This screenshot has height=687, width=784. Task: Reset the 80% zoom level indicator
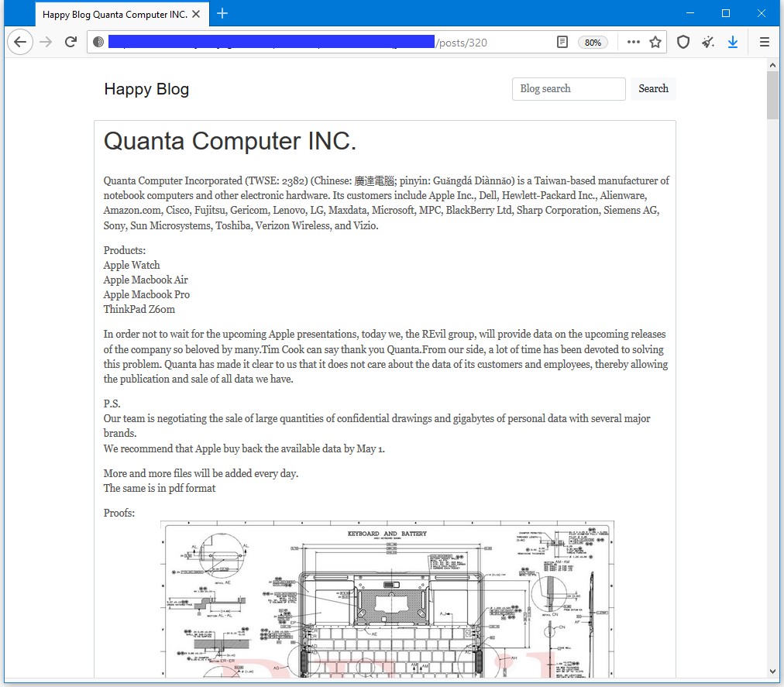[x=593, y=43]
